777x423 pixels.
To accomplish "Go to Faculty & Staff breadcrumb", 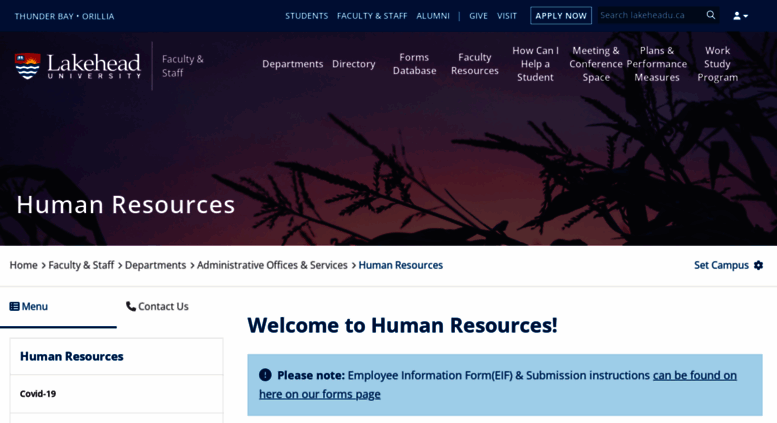I will 81,265.
